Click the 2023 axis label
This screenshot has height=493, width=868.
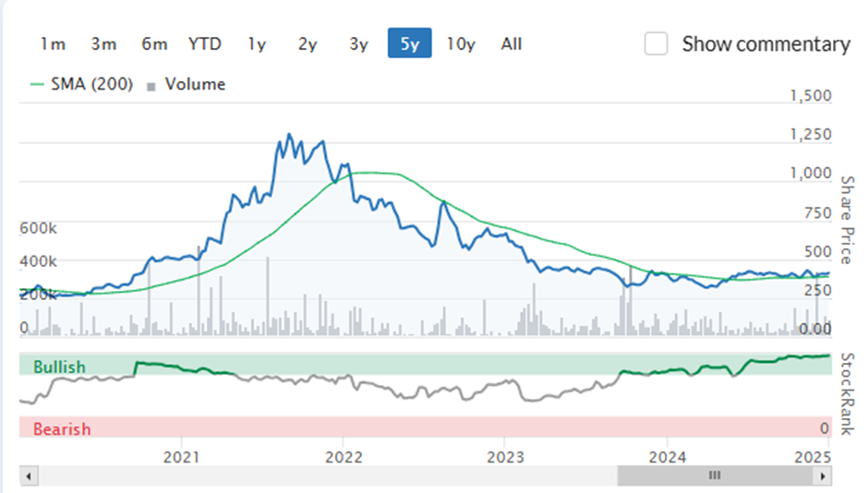point(505,457)
